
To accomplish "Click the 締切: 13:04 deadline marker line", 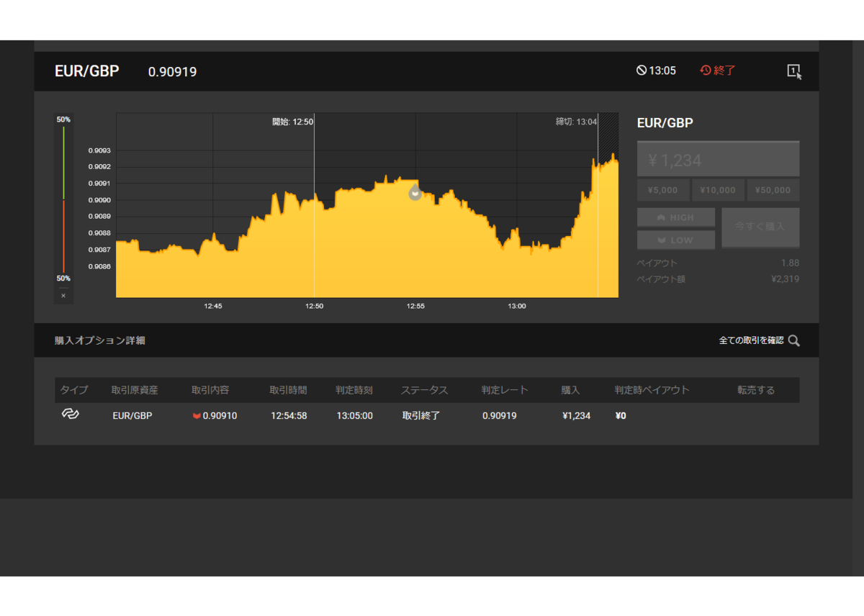I will tap(598, 205).
